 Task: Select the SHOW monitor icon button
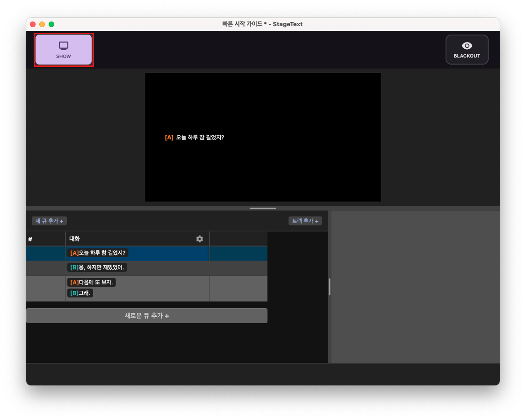[63, 45]
